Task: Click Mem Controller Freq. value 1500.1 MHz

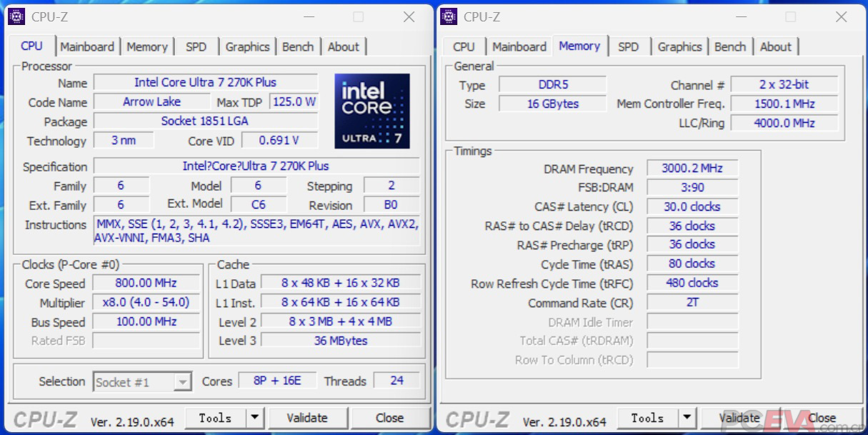Action: [x=784, y=104]
